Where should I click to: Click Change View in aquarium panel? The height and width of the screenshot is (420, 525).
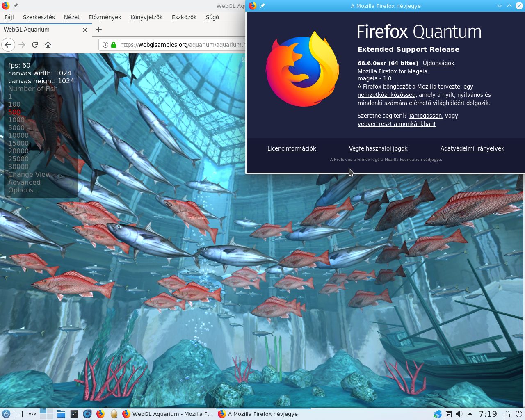pyautogui.click(x=30, y=174)
